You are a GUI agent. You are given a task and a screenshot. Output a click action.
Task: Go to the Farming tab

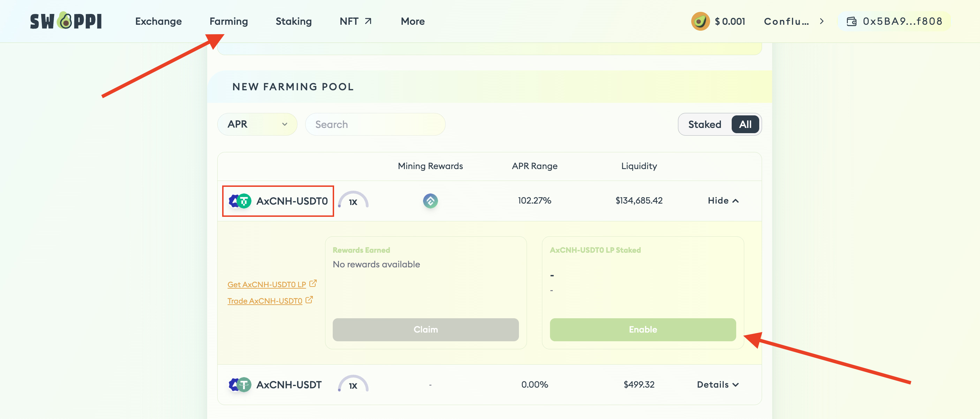(x=229, y=21)
